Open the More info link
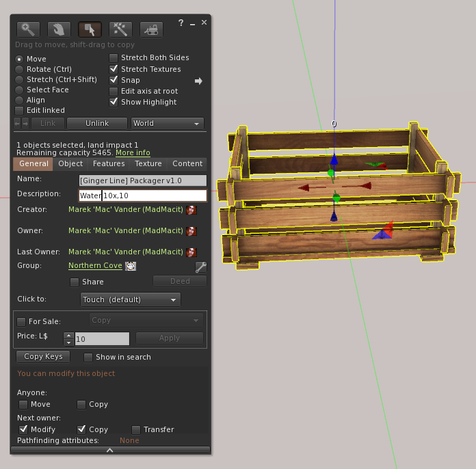Viewport: 476px width, 469px height. click(133, 153)
